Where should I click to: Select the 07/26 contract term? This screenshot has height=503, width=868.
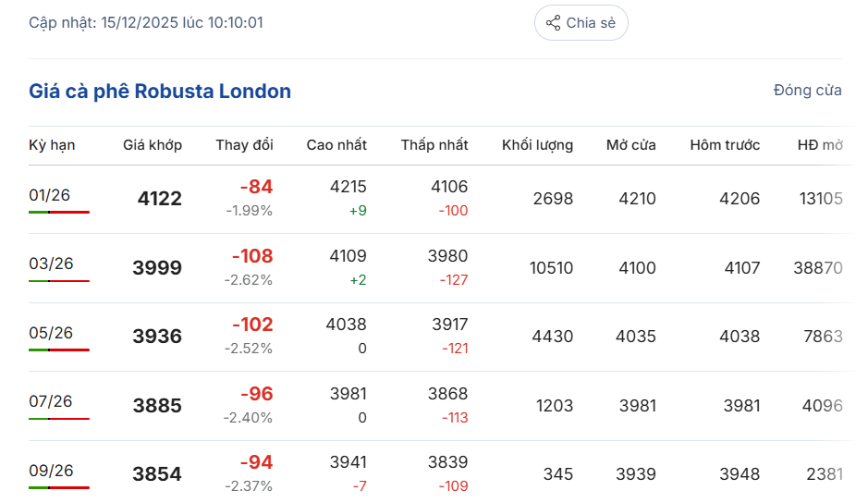(51, 401)
